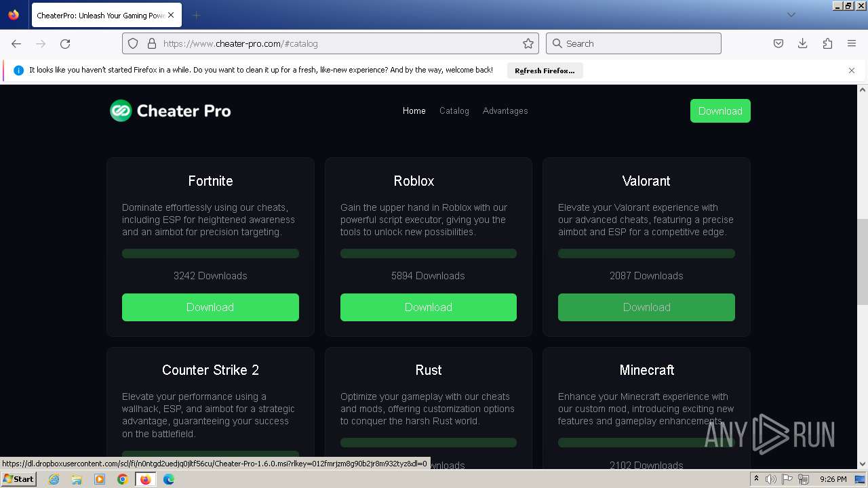This screenshot has width=868, height=488.
Task: Click the scrollbar down arrow
Action: [x=863, y=464]
